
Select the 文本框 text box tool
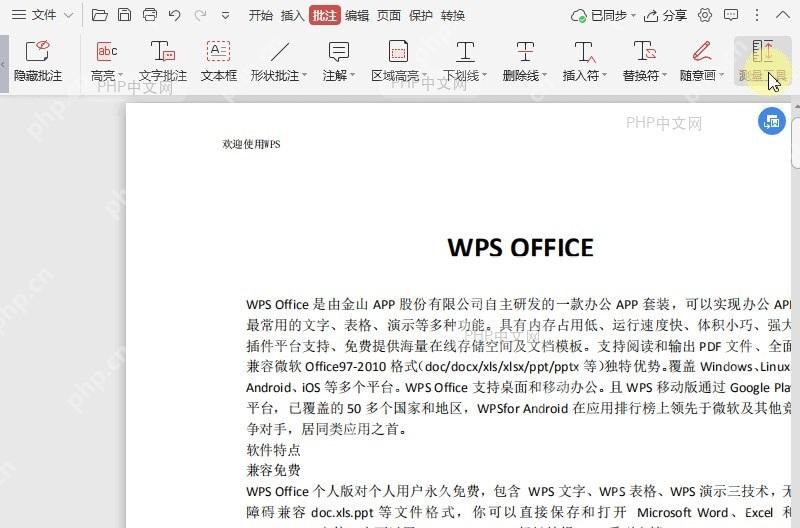pyautogui.click(x=218, y=61)
